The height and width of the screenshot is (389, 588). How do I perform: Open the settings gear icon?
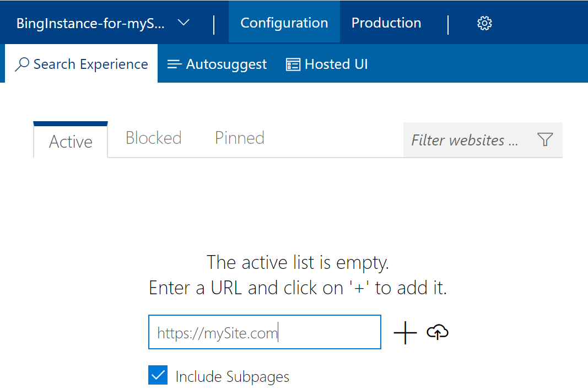pyautogui.click(x=484, y=23)
